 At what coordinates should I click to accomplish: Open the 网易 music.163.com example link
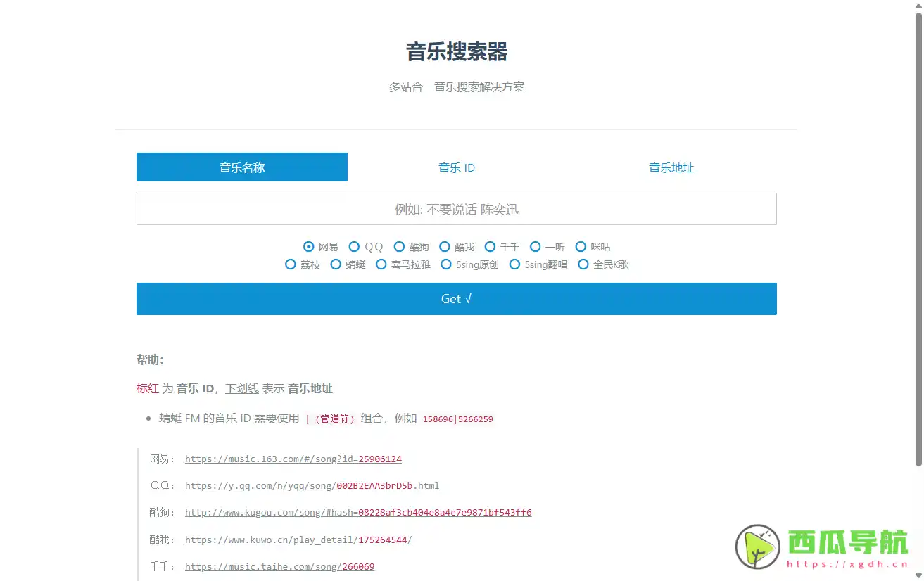pos(293,459)
